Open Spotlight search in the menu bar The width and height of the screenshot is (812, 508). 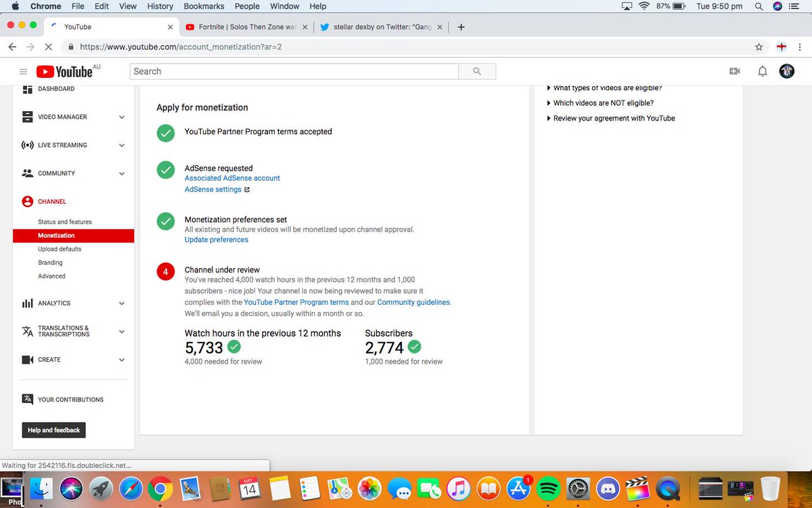coord(759,6)
